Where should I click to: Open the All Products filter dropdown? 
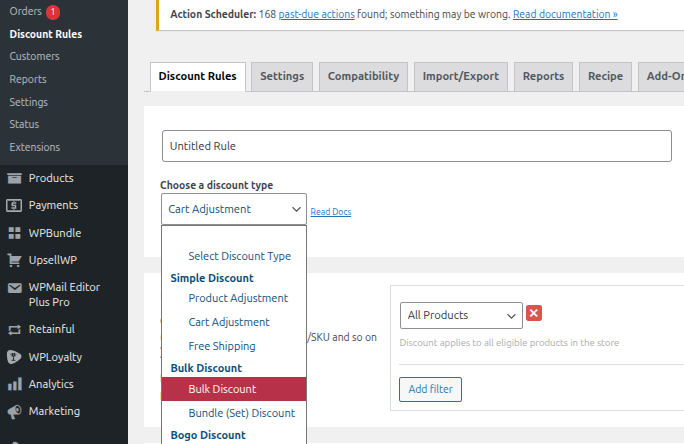pos(461,315)
